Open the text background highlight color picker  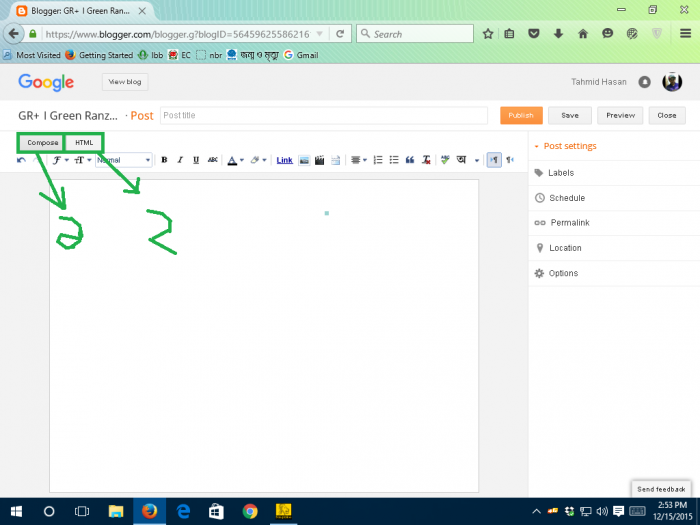(x=258, y=160)
